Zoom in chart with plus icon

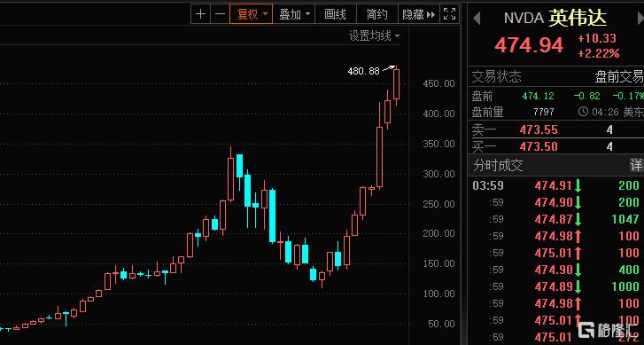200,14
